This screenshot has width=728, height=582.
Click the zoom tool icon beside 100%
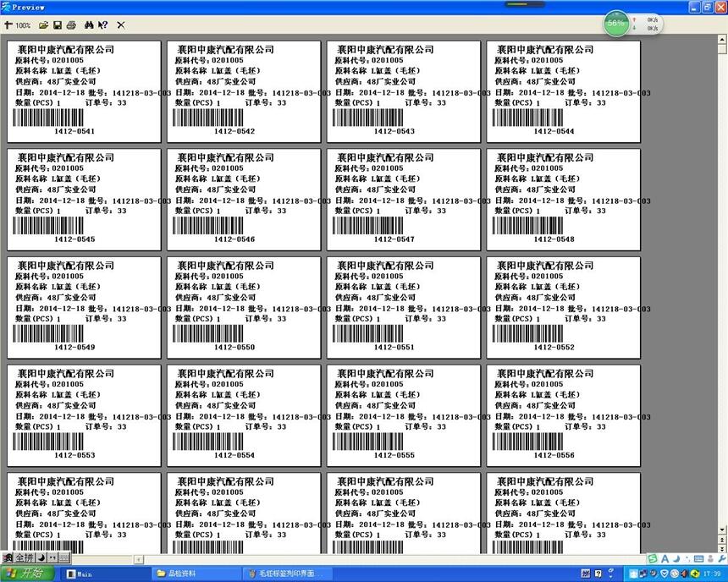(x=8, y=25)
